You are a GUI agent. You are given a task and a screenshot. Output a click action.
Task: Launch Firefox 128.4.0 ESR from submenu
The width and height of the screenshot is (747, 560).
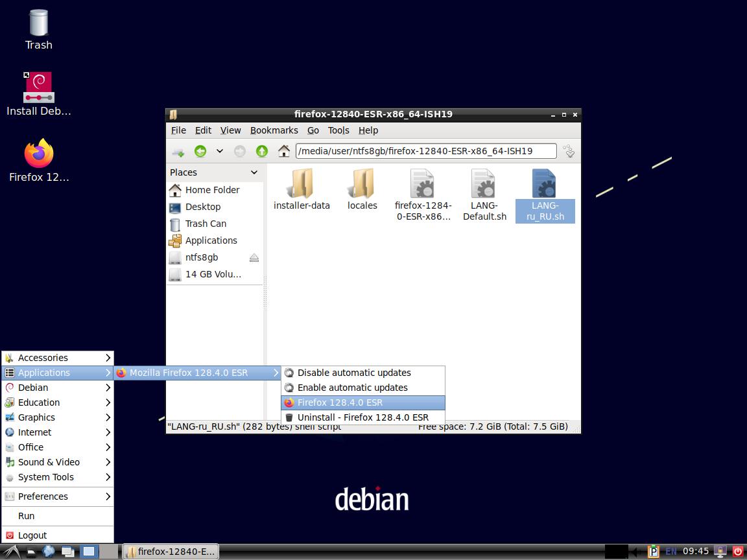pos(363,403)
